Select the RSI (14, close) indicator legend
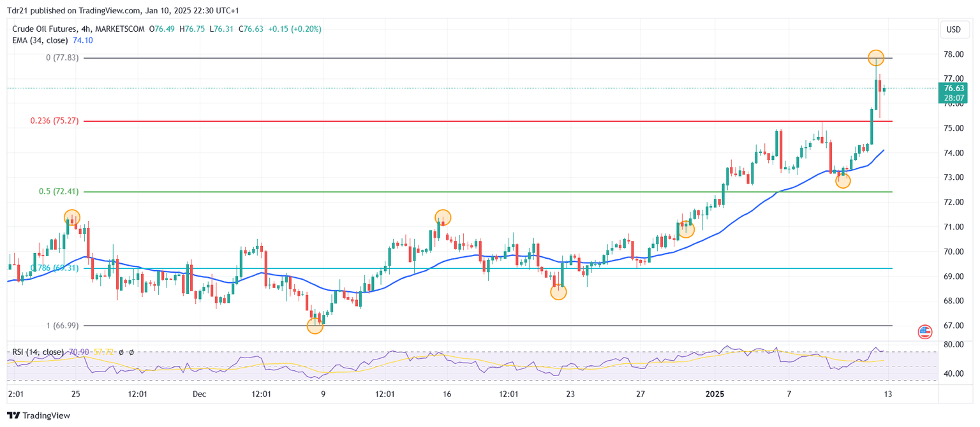The image size is (980, 427). (x=38, y=352)
